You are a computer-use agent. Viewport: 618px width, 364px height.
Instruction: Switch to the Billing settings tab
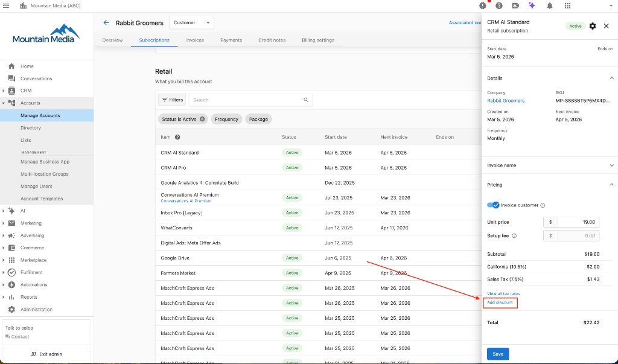click(318, 40)
